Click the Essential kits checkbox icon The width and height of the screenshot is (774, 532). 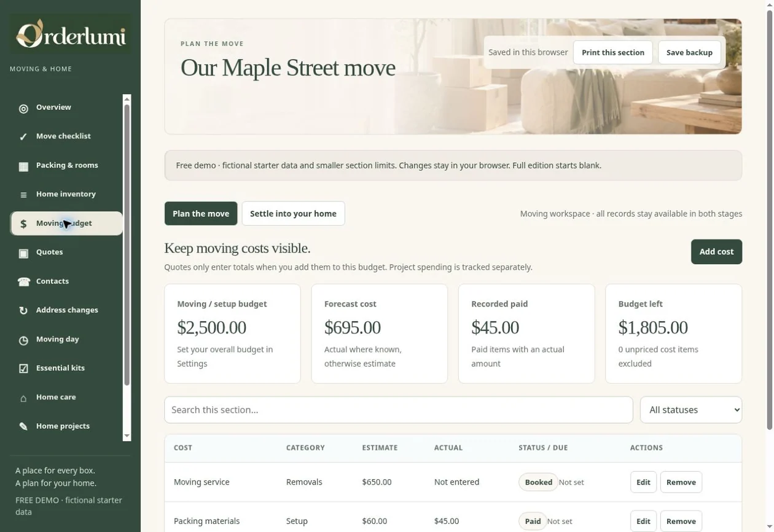(23, 369)
